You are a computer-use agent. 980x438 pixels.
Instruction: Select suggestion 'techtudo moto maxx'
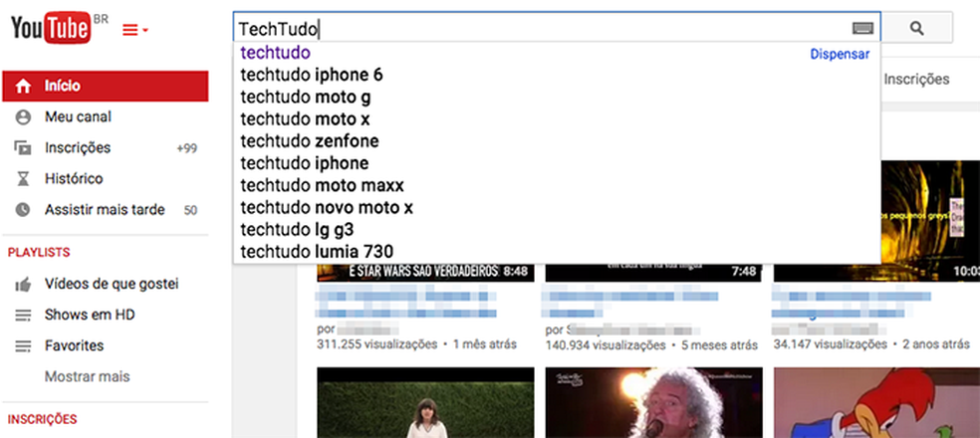[x=323, y=185]
